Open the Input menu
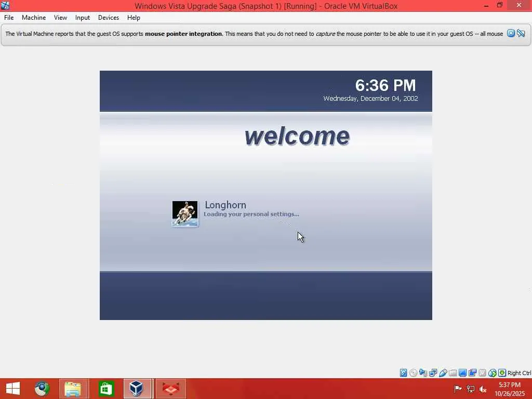The image size is (532, 399). (83, 18)
